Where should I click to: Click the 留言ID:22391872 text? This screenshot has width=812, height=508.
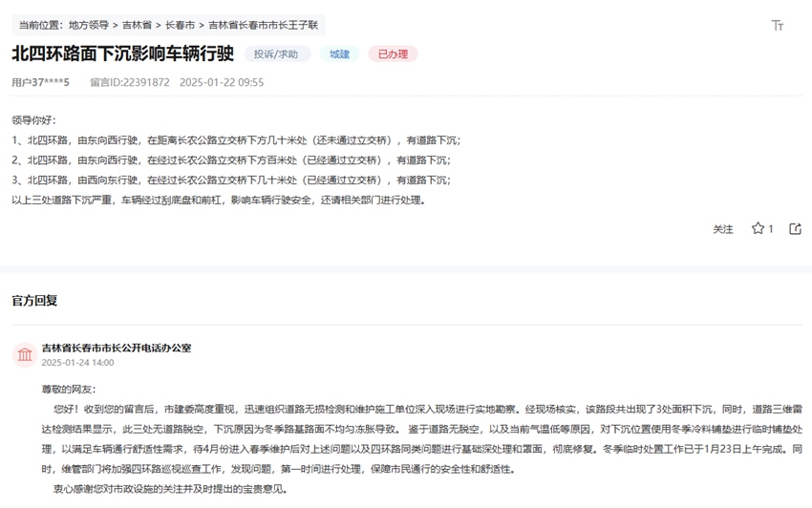pos(129,82)
